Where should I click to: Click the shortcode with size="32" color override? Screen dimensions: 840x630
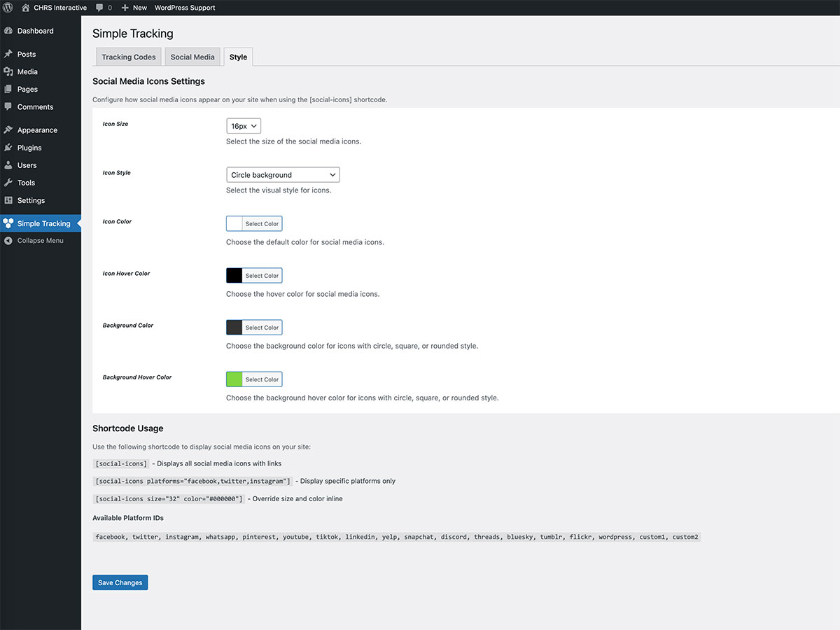(x=169, y=498)
